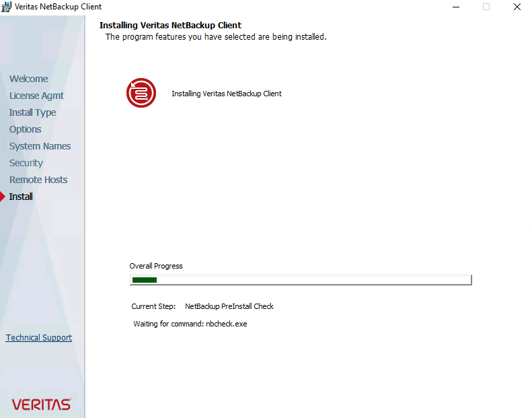Click the 'Waiting for command: nbcheck.exe' status
This screenshot has height=418, width=532.
(190, 324)
